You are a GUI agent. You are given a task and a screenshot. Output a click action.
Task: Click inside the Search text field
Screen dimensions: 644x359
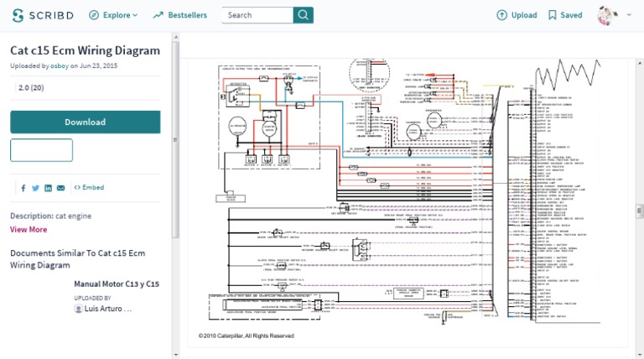[x=257, y=15]
